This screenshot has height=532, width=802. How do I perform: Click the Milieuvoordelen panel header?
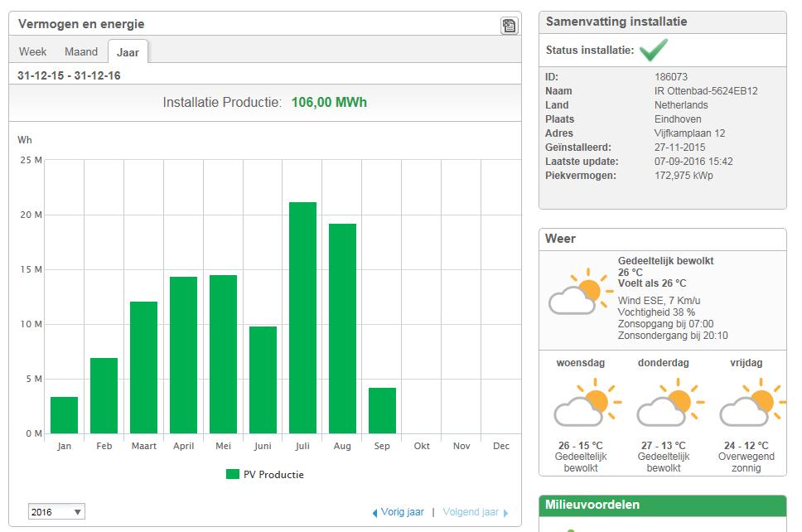662,505
